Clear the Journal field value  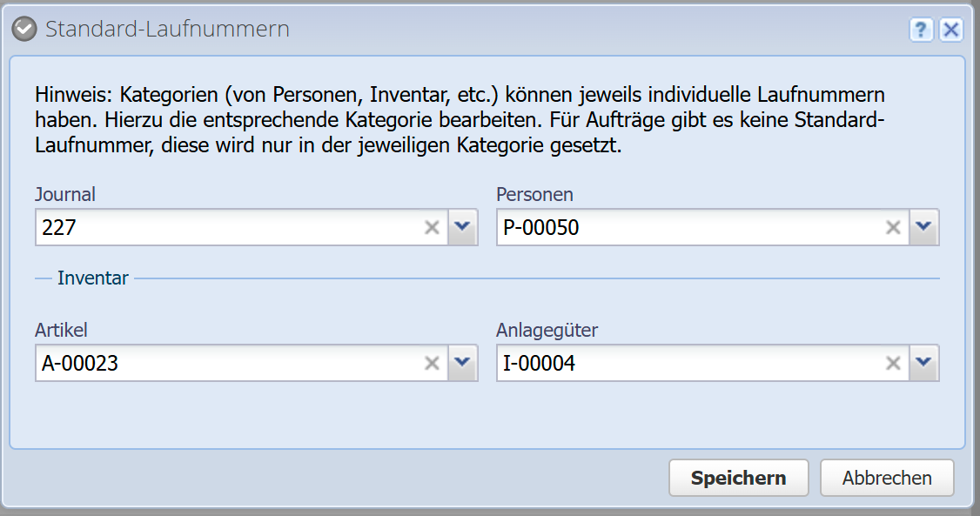coord(432,228)
